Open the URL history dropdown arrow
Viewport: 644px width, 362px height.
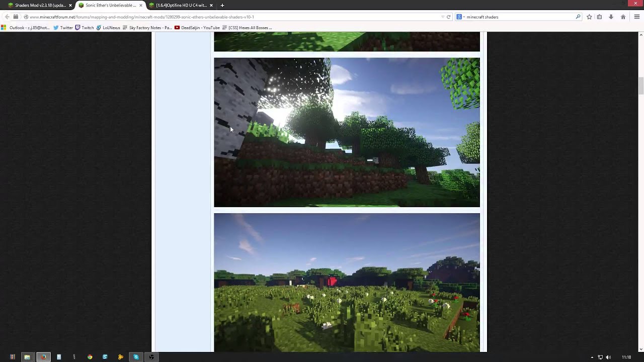(443, 17)
